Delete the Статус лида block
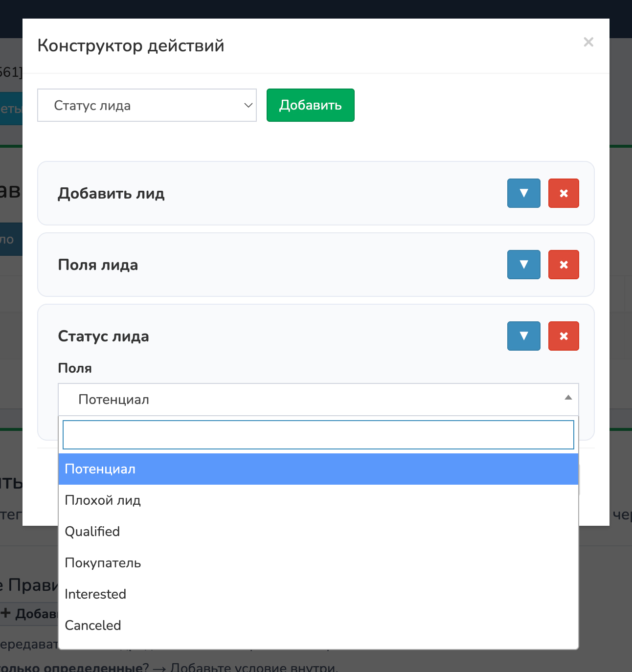This screenshot has width=632, height=672. [x=564, y=336]
